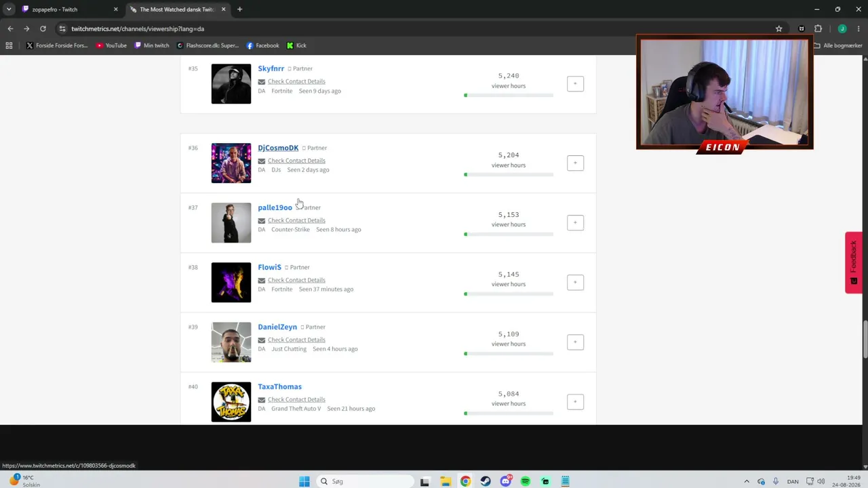
Task: Open the apps grid in bookmarks bar
Action: [x=9, y=45]
